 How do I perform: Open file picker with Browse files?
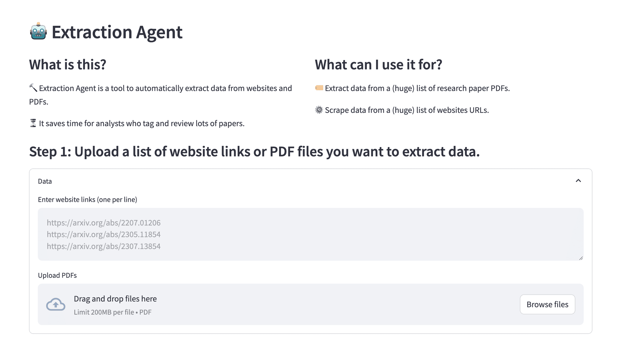(x=547, y=304)
